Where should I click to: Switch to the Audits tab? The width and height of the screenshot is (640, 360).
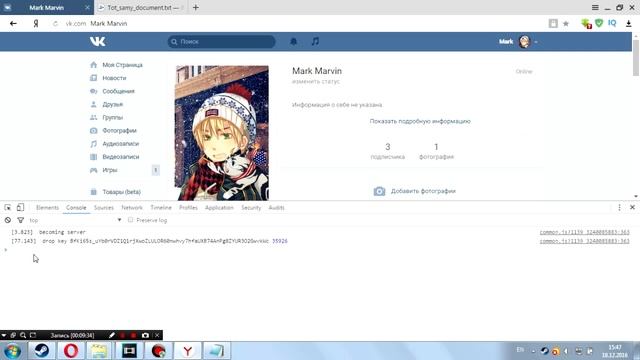pos(276,208)
